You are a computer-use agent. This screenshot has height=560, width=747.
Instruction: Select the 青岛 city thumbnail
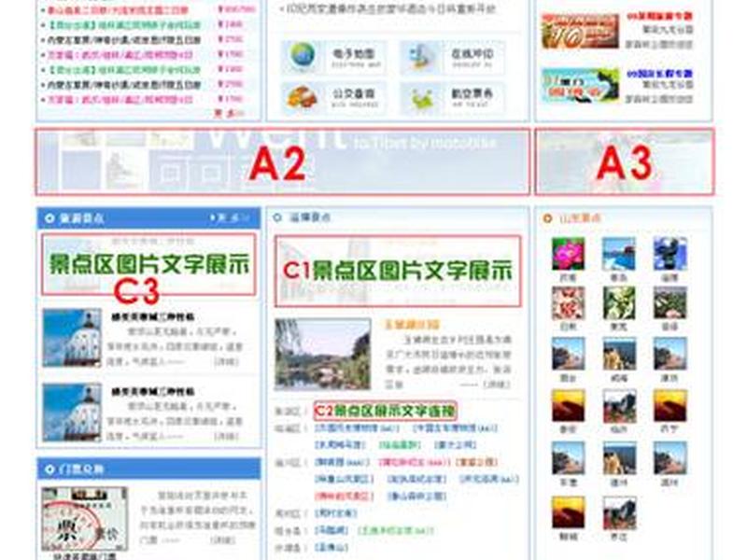pyautogui.click(x=619, y=254)
